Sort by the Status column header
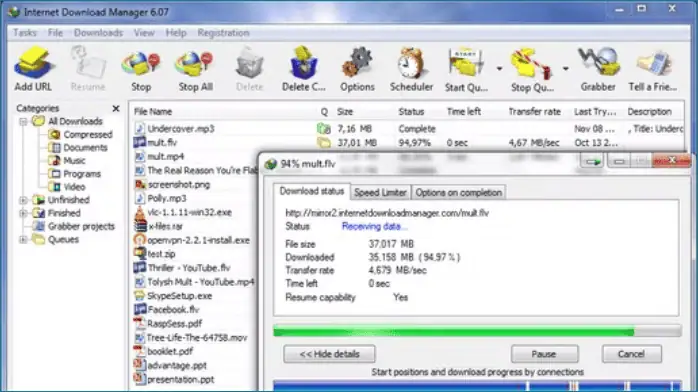Image resolution: width=698 pixels, height=392 pixels. (411, 112)
